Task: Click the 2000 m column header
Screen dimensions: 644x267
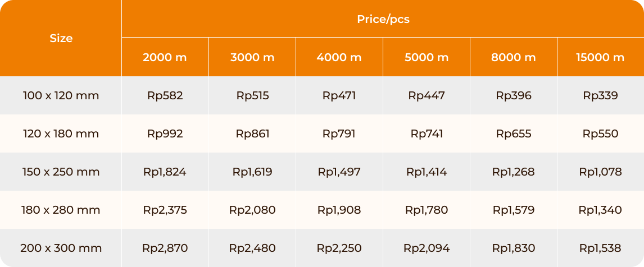Action: tap(165, 57)
